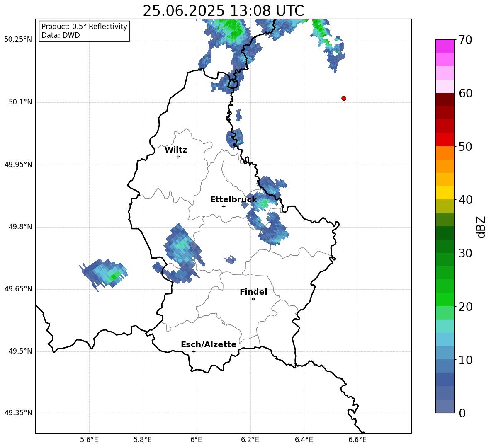Screen dimensions: 491x448
Task: Click the 'dBZ' colorbar label
Action: tap(481, 227)
